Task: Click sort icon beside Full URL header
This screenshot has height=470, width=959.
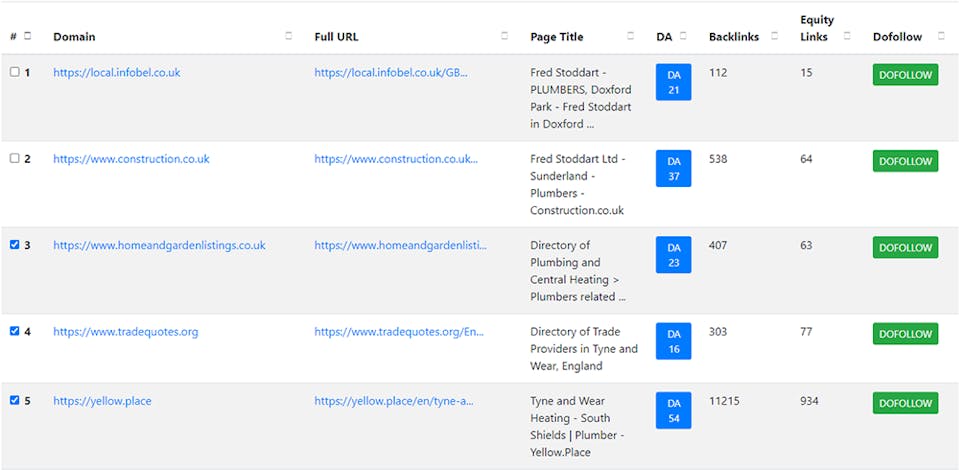Action: point(505,36)
